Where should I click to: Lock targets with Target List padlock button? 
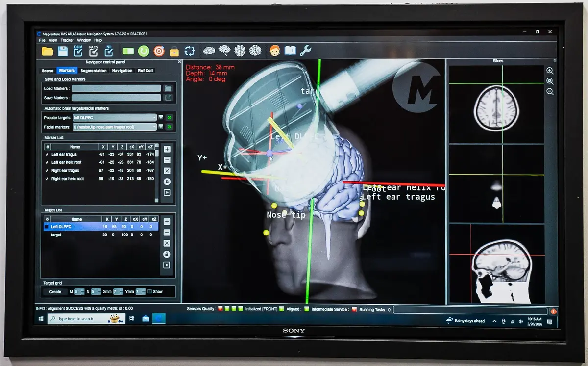167,254
